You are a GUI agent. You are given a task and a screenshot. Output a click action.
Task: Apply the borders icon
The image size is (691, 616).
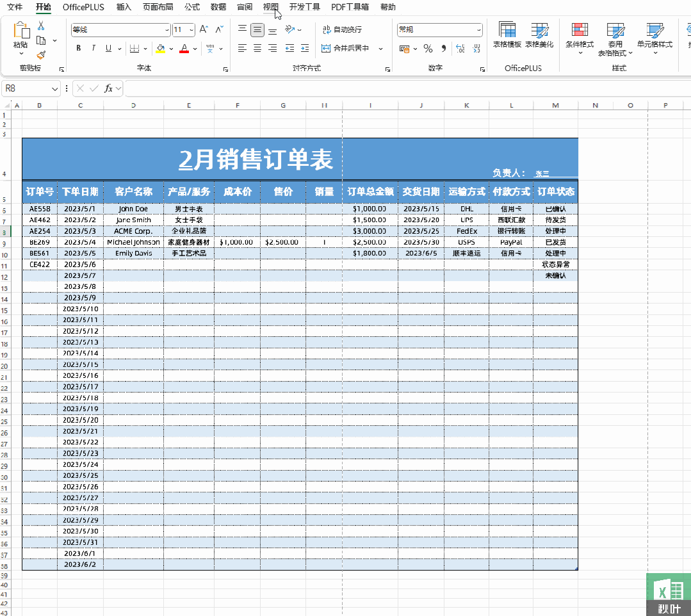pyautogui.click(x=134, y=49)
